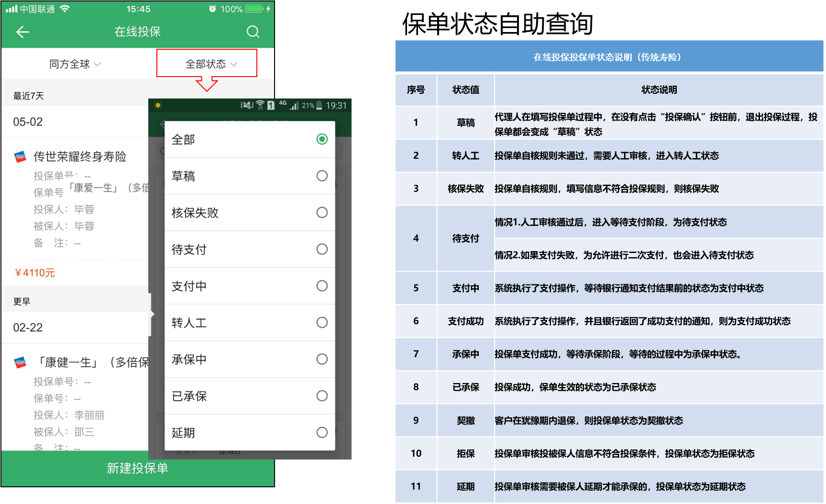Tap the back arrow in header
The width and height of the screenshot is (826, 504).
click(x=22, y=32)
